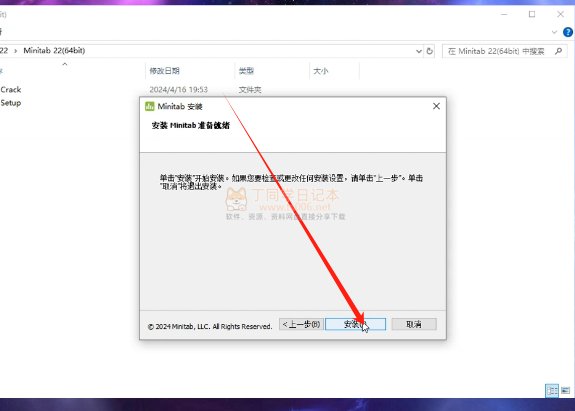Cancel setup with the 取消 button

tap(414, 324)
